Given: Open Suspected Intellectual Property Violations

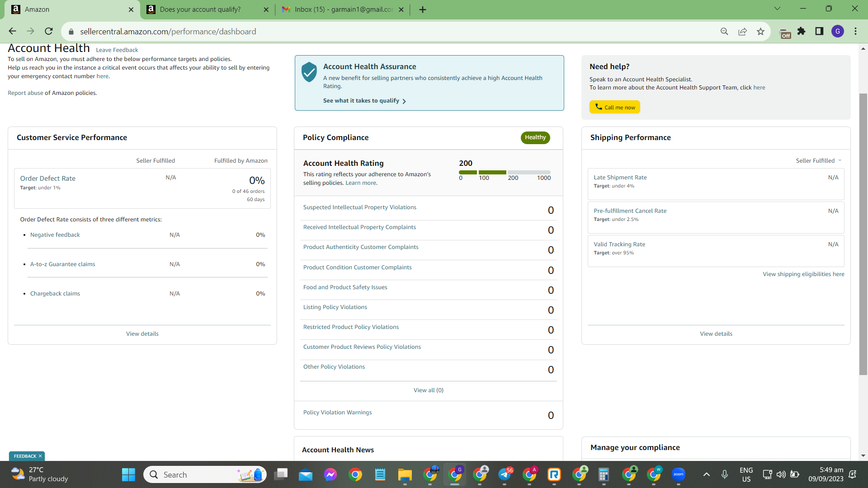Looking at the screenshot, I should [360, 207].
